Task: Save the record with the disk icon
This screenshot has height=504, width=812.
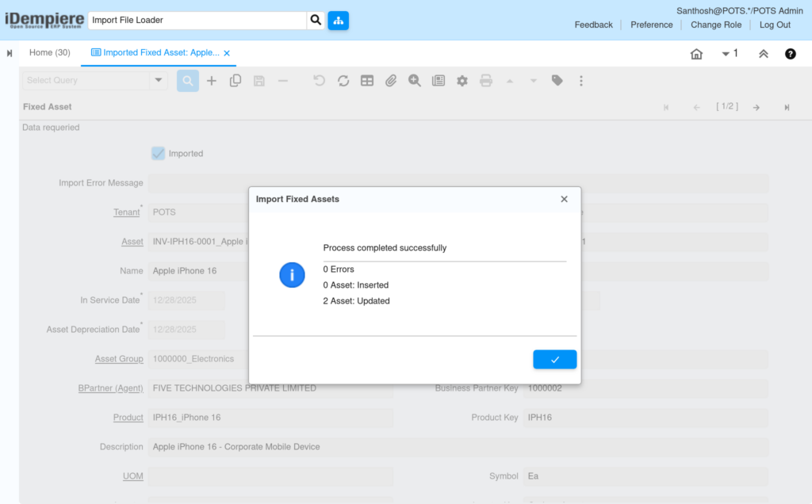Action: (x=259, y=81)
